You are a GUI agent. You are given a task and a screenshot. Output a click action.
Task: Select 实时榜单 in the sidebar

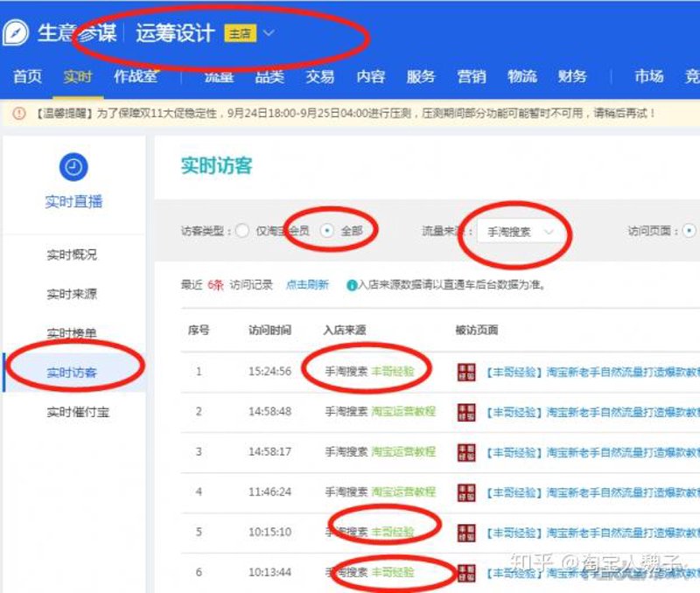pyautogui.click(x=72, y=333)
